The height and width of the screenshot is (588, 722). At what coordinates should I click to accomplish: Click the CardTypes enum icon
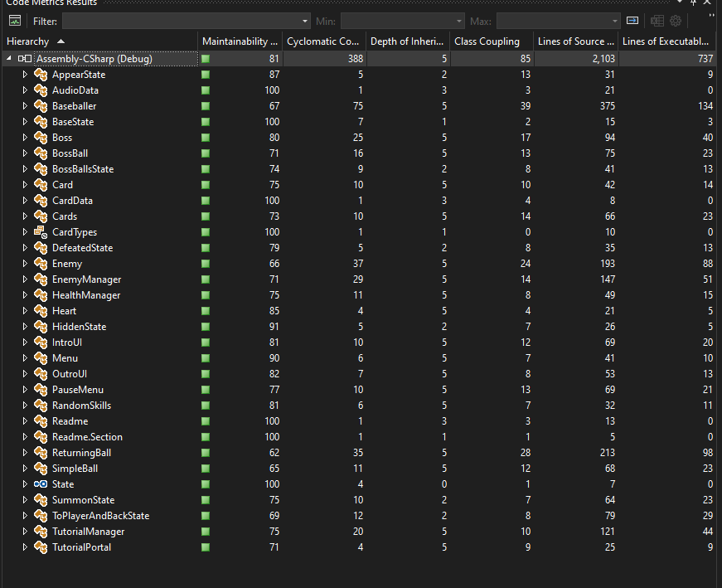click(41, 231)
